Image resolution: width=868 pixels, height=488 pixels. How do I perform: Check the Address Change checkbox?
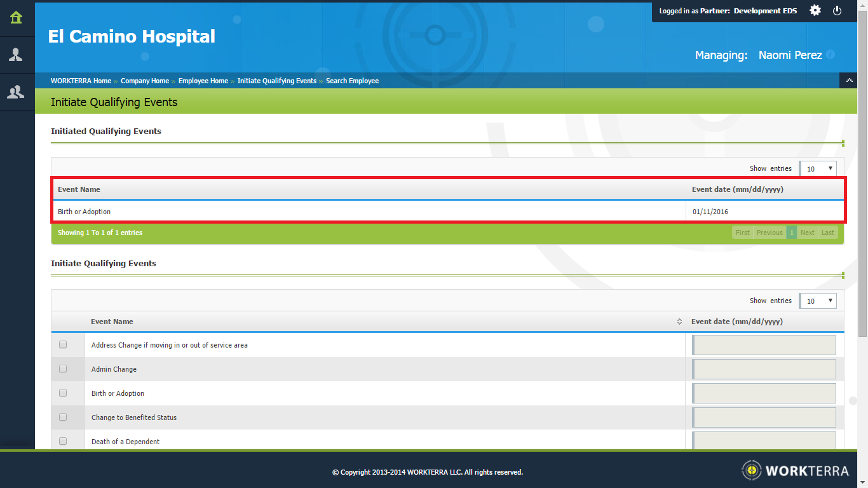63,345
